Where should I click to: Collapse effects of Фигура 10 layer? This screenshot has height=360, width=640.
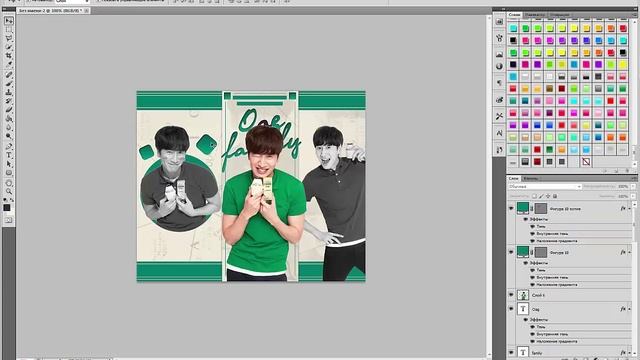629,252
